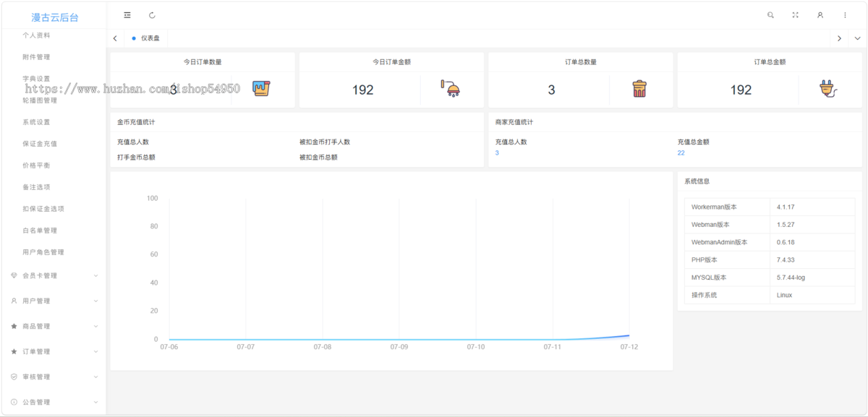Open 白名单管理 in the sidebar
This screenshot has height=417, width=868.
(40, 231)
